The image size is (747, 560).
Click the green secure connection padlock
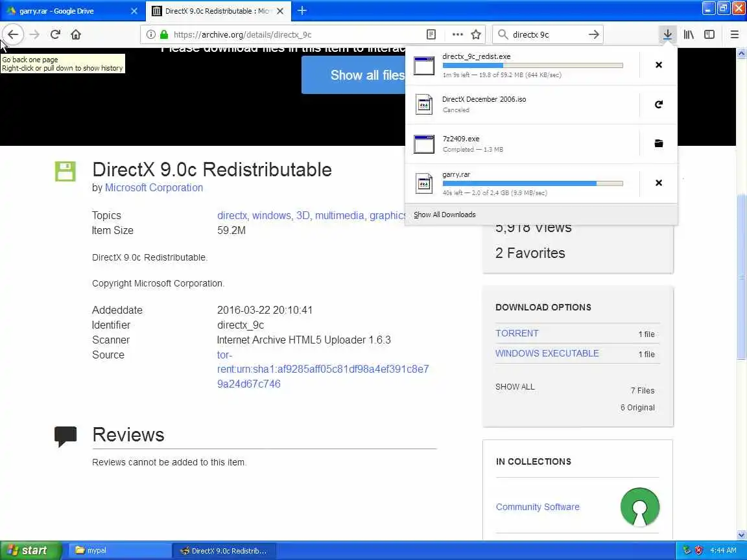click(x=164, y=34)
